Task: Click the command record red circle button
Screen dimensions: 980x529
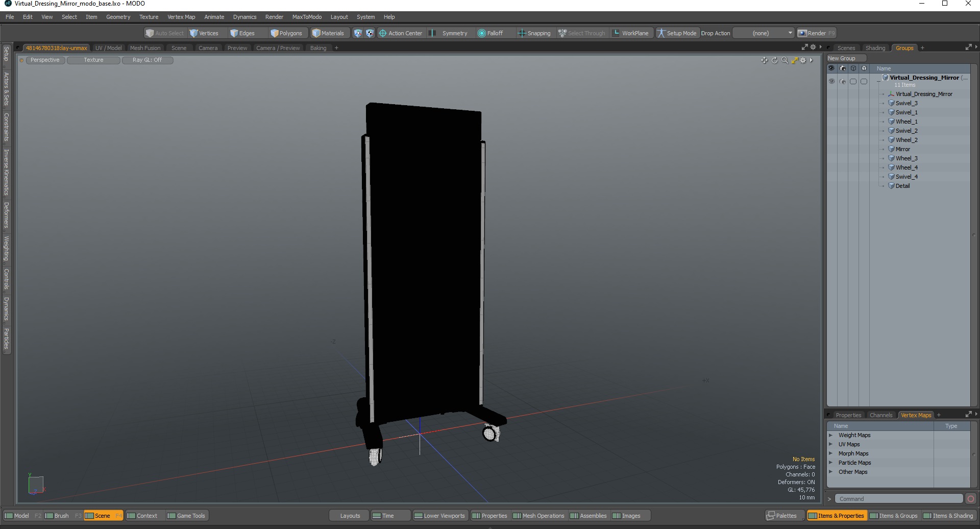Action: (971, 499)
